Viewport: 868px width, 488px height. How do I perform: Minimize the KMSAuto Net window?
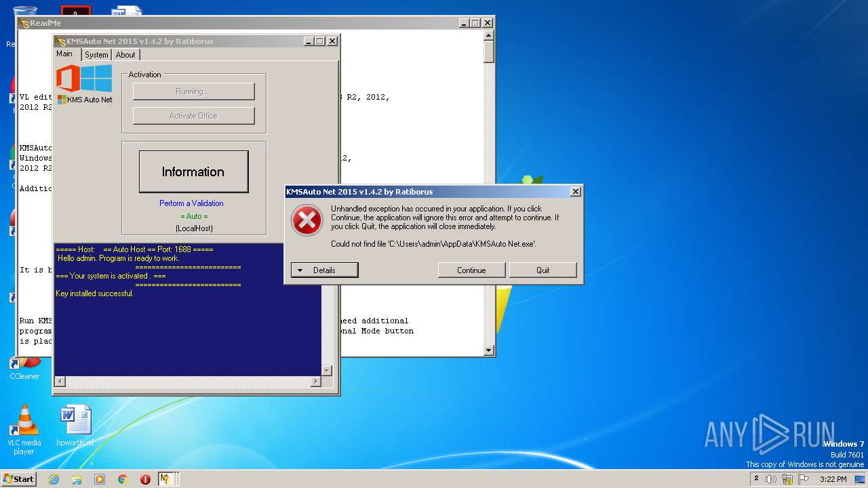[x=309, y=41]
